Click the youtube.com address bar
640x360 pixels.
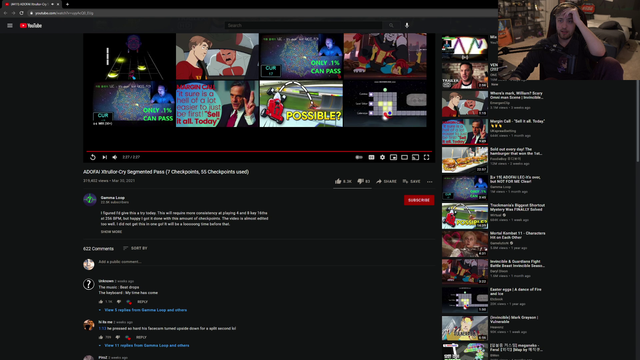coord(261,13)
